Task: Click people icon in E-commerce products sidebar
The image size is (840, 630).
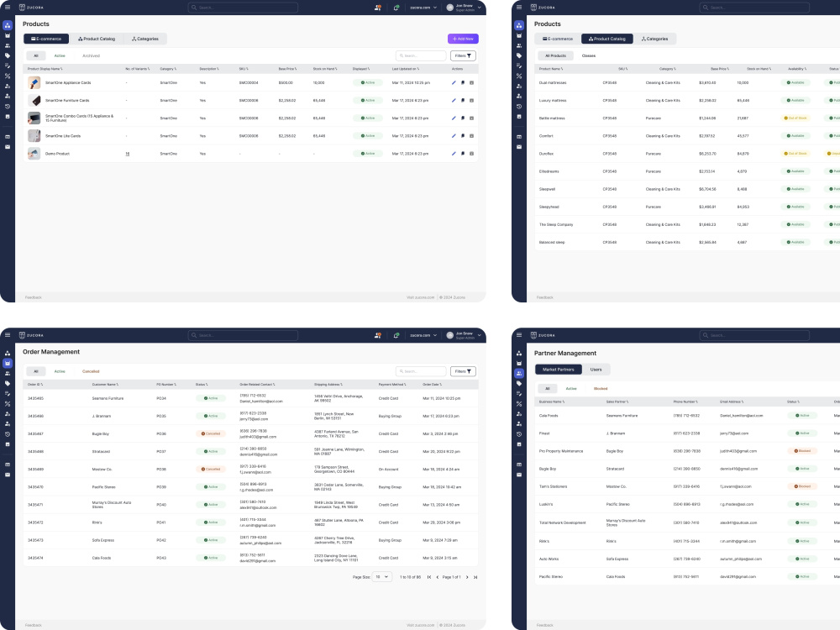Action: (8, 45)
